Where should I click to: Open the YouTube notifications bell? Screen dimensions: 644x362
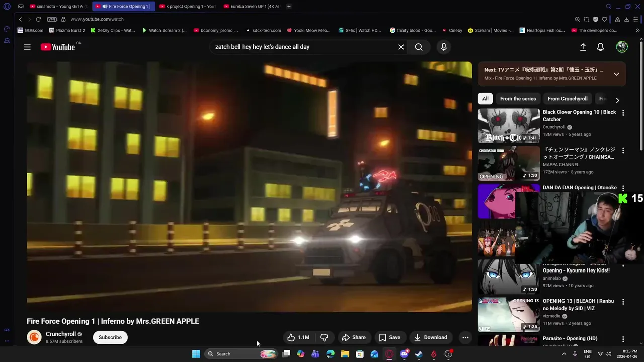(x=600, y=47)
